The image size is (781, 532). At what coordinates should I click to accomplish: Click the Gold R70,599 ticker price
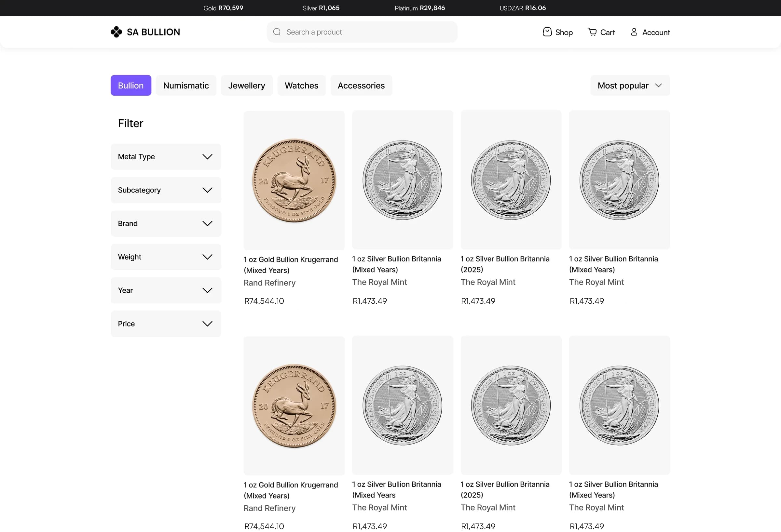[x=223, y=8]
